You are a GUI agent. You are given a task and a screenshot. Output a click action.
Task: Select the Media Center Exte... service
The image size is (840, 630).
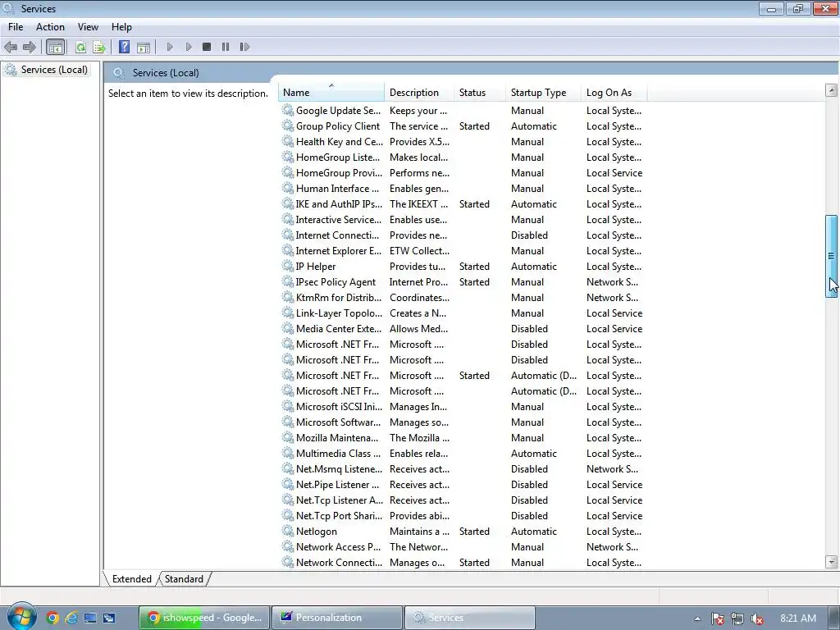tap(463, 328)
